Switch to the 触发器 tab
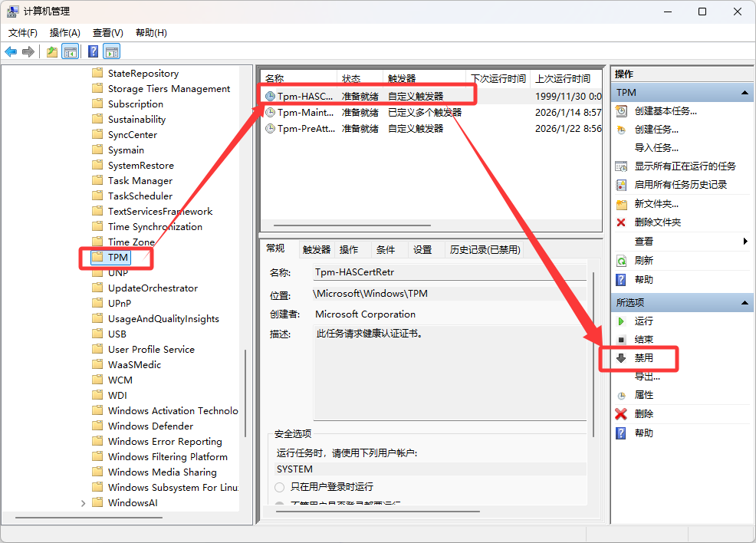 pyautogui.click(x=316, y=249)
